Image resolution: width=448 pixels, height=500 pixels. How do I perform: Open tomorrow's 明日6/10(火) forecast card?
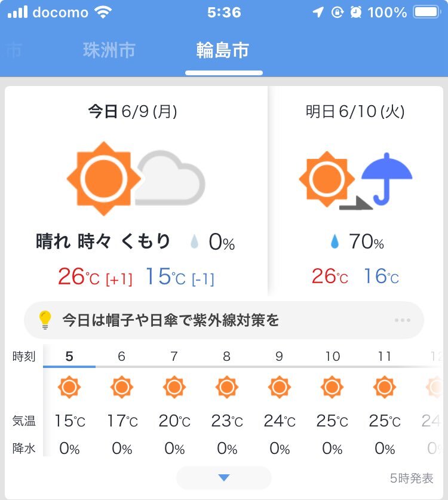click(355, 191)
